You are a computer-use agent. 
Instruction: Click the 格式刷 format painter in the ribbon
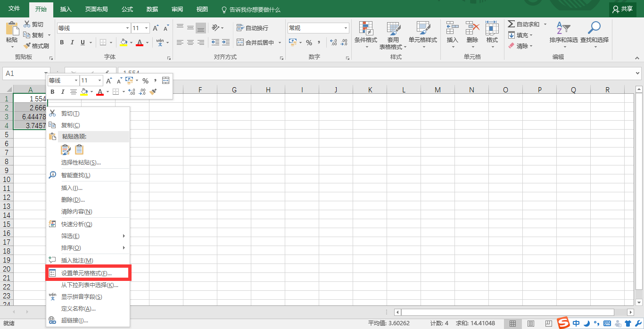pos(36,46)
